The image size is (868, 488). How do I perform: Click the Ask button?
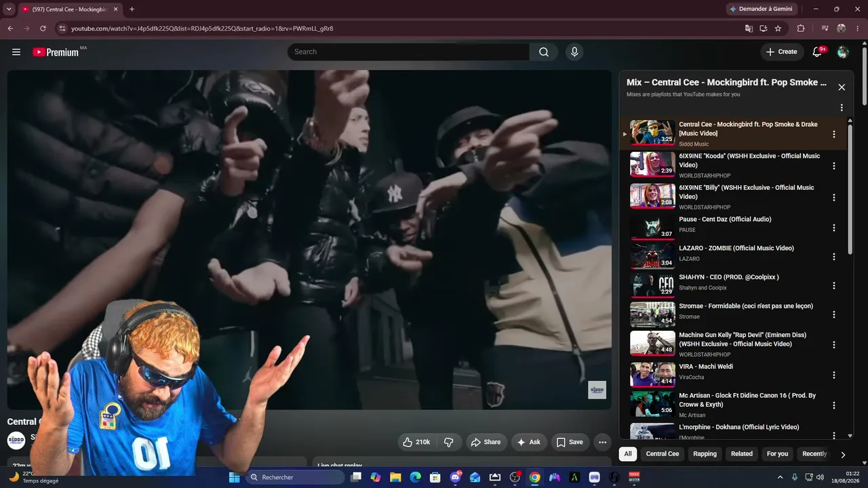(x=529, y=442)
